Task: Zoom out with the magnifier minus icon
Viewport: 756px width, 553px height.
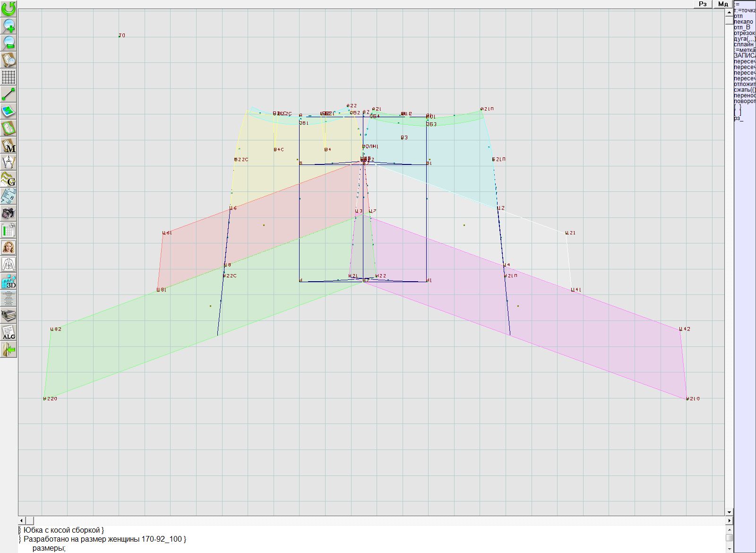Action: [9, 43]
